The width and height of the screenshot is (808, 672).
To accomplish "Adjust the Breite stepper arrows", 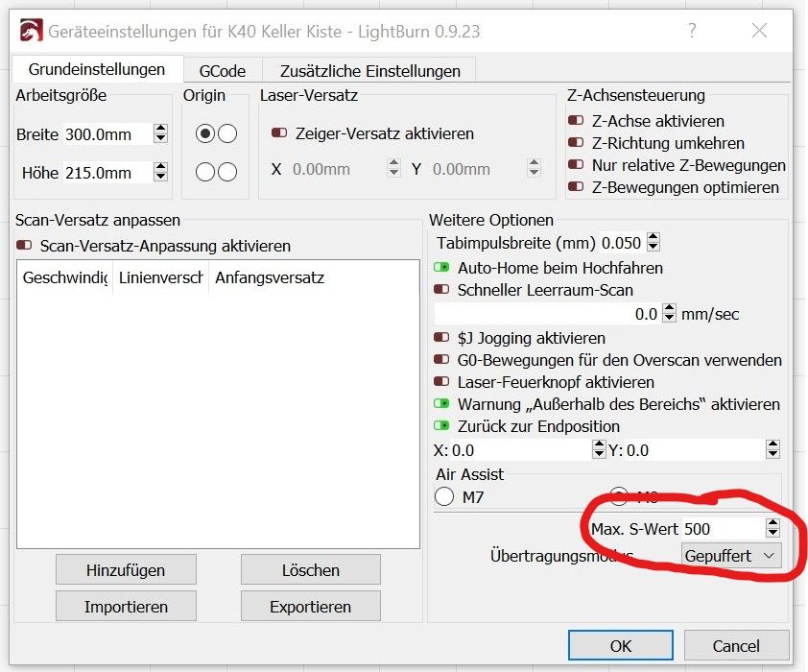I will point(161,133).
